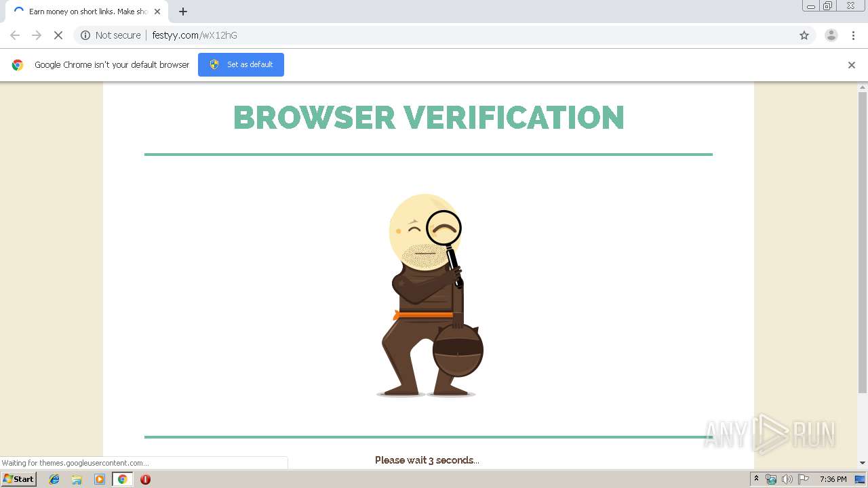
Task: Close the Earn money on short links tab
Action: (157, 12)
